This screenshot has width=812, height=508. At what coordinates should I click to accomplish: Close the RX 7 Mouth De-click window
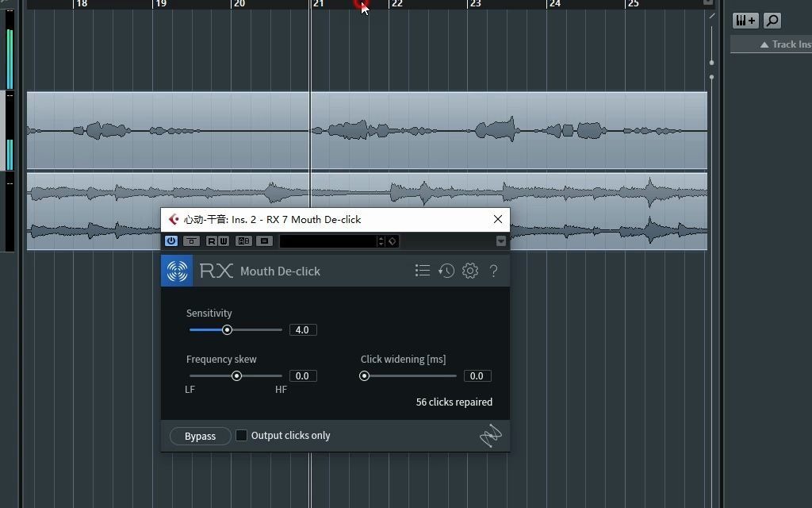point(498,219)
